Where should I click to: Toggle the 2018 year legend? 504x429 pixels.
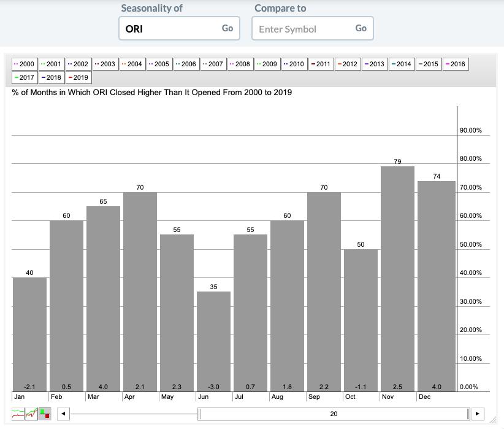pos(52,77)
